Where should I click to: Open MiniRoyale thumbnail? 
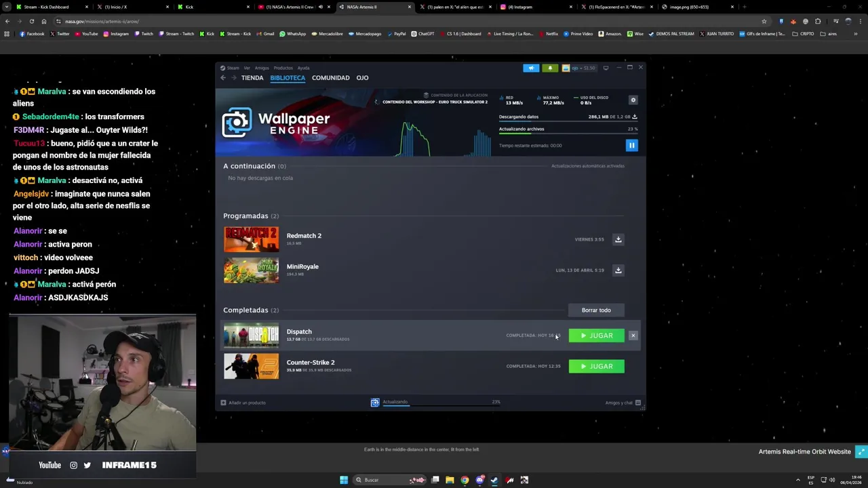coord(251,270)
